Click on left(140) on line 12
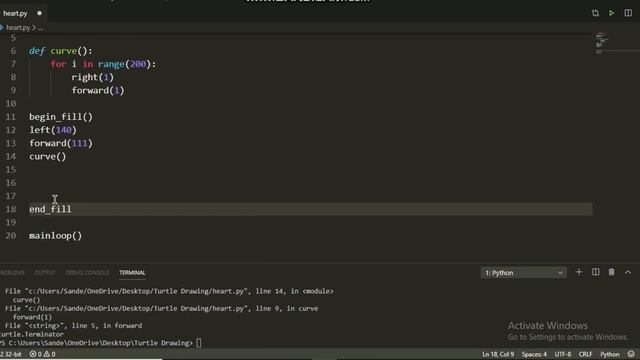This screenshot has height=360, width=640. click(53, 130)
